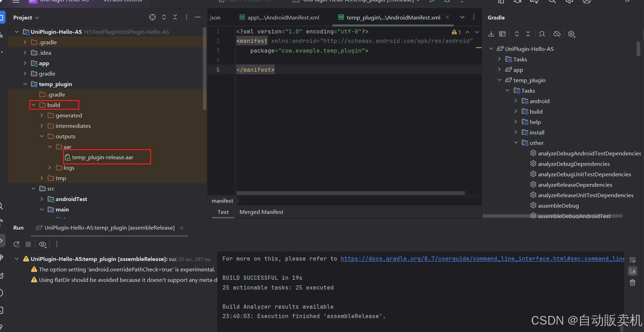Collapse the temp_plugin module in Project tree
644x332 pixels.
pos(25,84)
